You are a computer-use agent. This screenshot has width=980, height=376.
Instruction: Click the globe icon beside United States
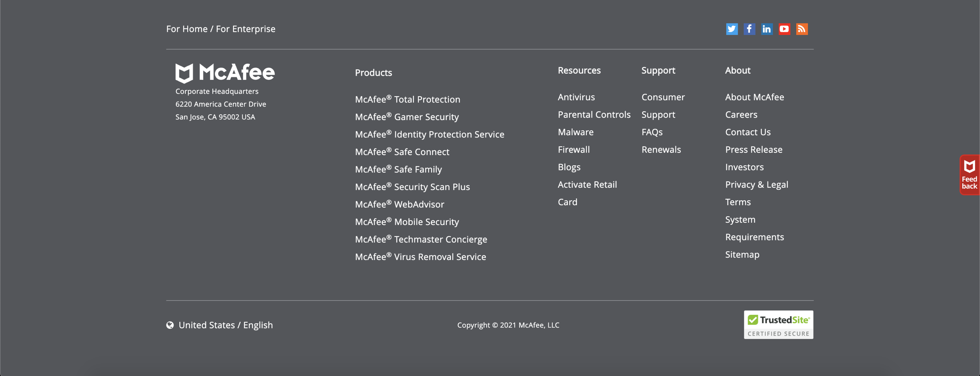170,325
